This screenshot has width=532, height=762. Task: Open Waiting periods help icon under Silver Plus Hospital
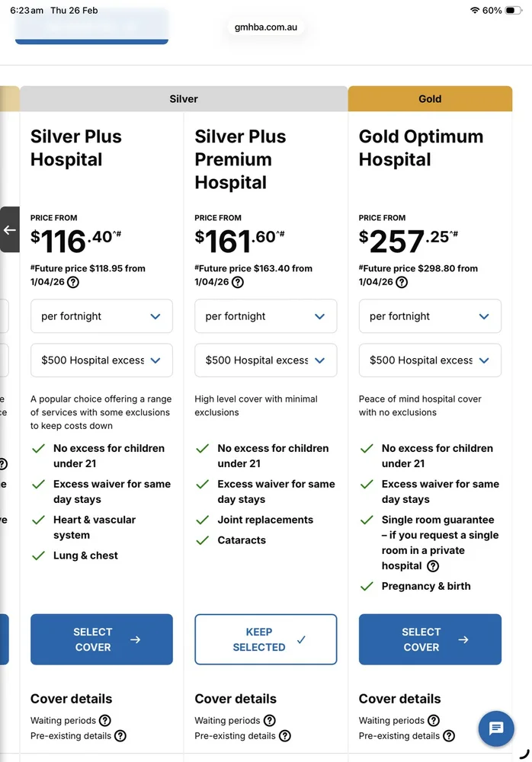tap(105, 720)
